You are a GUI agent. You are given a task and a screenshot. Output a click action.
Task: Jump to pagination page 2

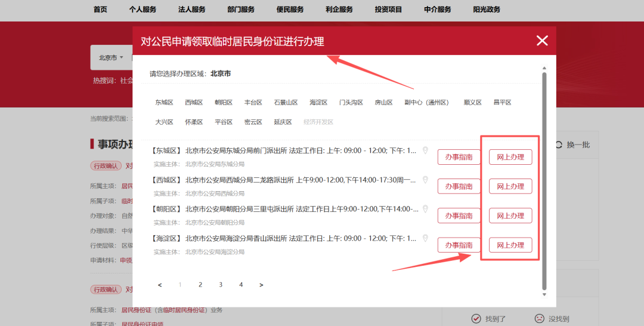coord(200,284)
